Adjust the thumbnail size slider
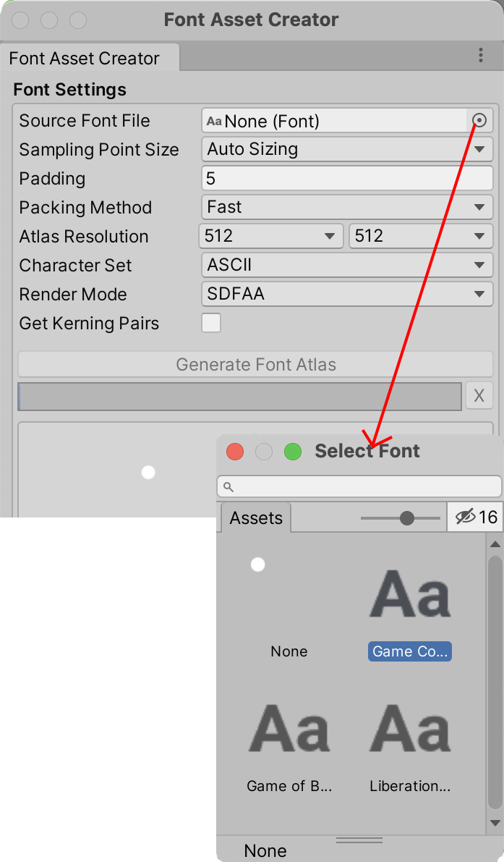 point(406,518)
